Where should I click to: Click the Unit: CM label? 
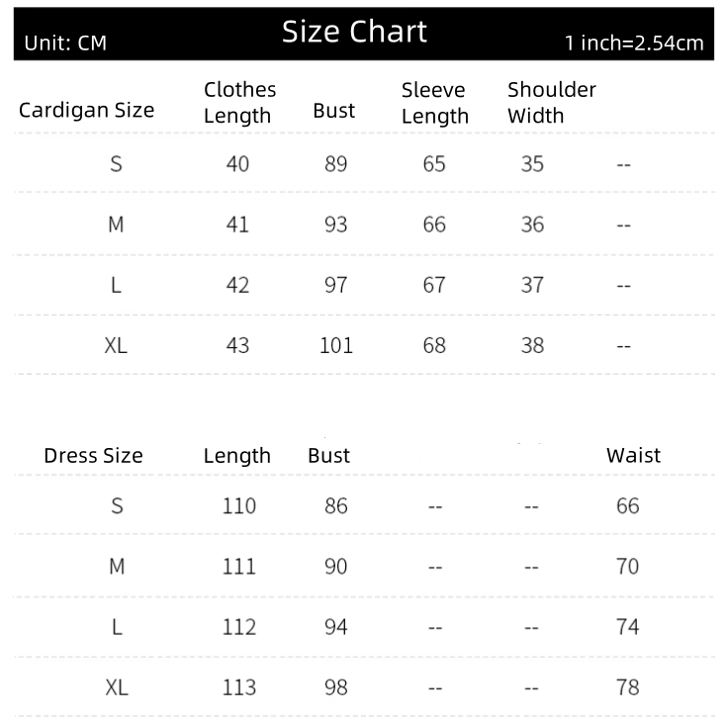pyautogui.click(x=65, y=43)
